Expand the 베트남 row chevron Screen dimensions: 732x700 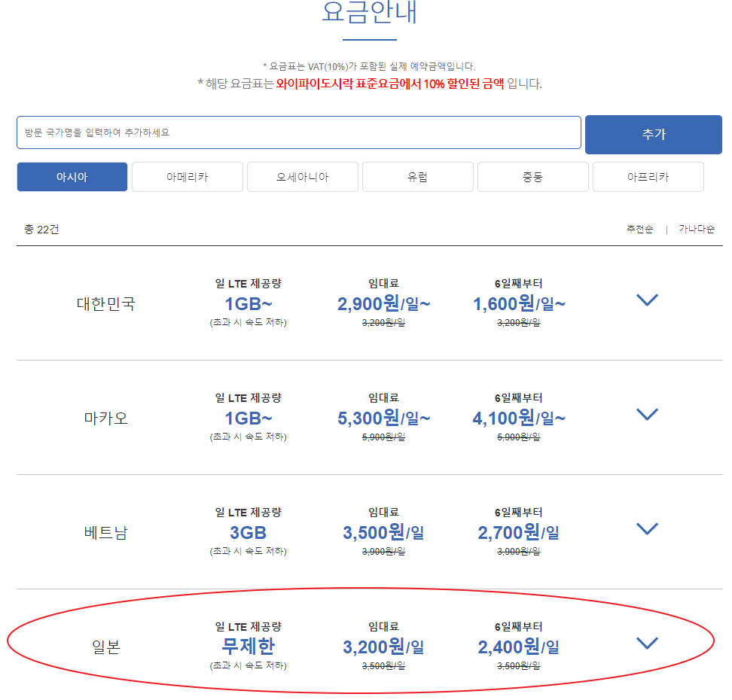pyautogui.click(x=648, y=528)
